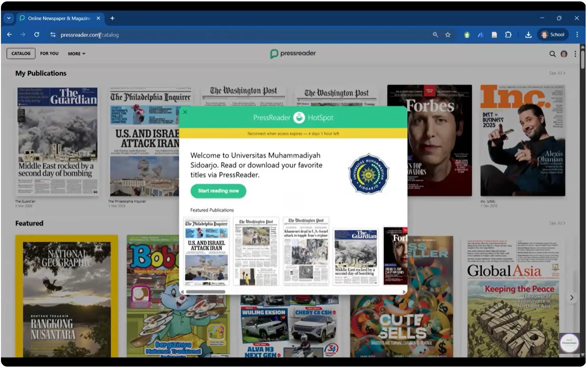Select the CATALOG tab
Viewport: 588px width, 368px height.
point(21,54)
